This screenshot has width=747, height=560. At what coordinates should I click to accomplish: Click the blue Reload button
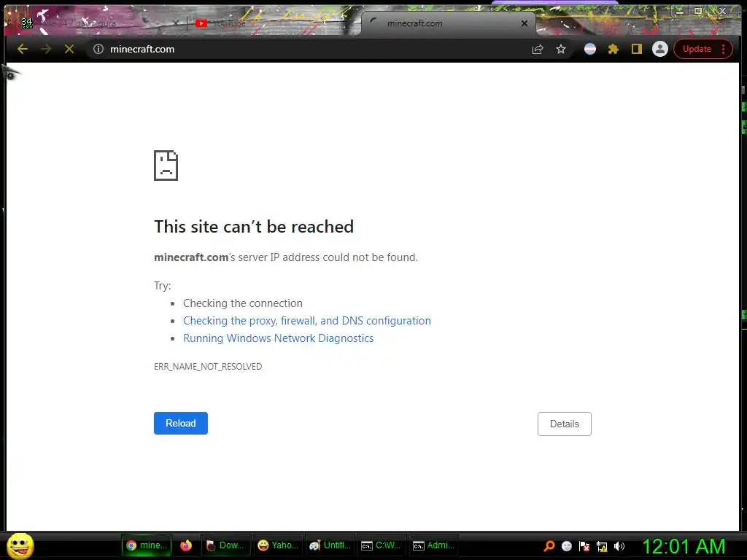[x=181, y=423]
